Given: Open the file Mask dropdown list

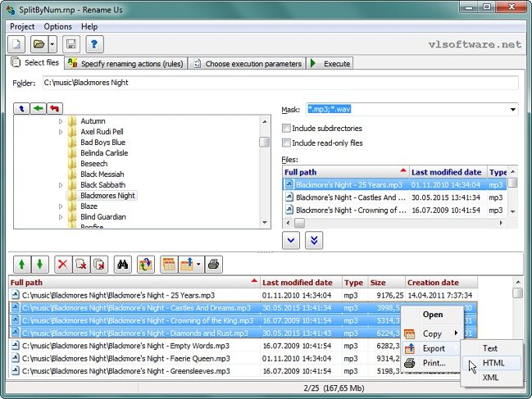Looking at the screenshot, I should [512, 109].
